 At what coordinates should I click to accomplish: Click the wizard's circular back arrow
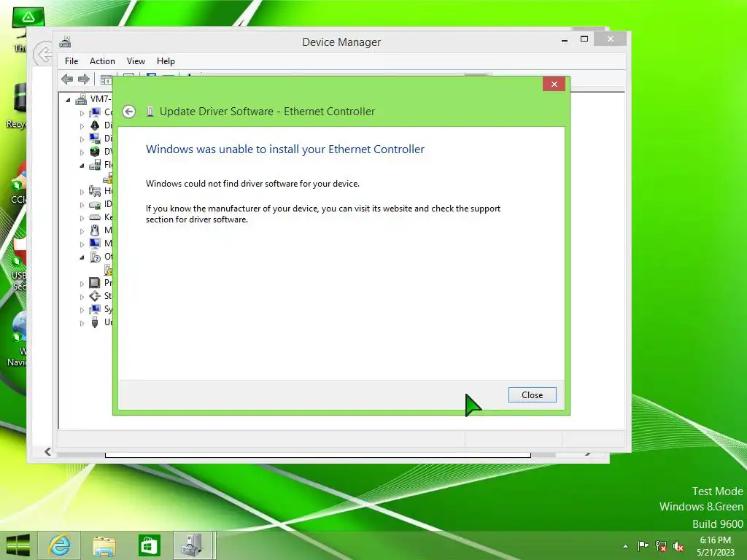pos(128,112)
